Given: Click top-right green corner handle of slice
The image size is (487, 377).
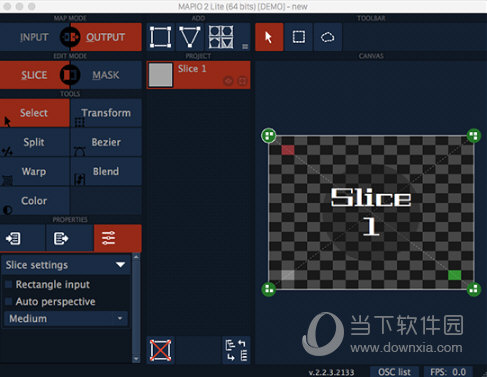Looking at the screenshot, I should pyautogui.click(x=473, y=136).
